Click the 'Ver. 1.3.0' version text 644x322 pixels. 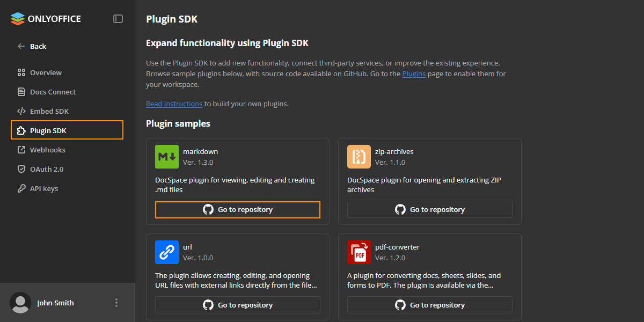tap(198, 162)
